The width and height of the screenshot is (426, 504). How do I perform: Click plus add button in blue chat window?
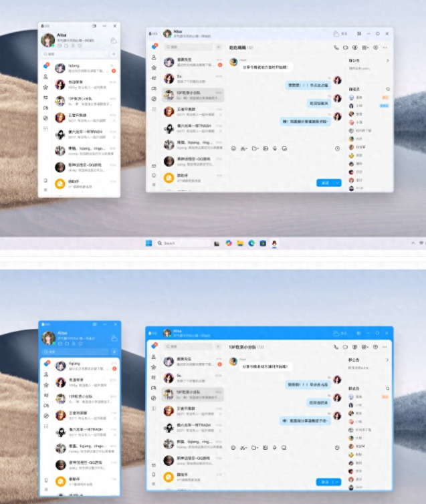[218, 346]
